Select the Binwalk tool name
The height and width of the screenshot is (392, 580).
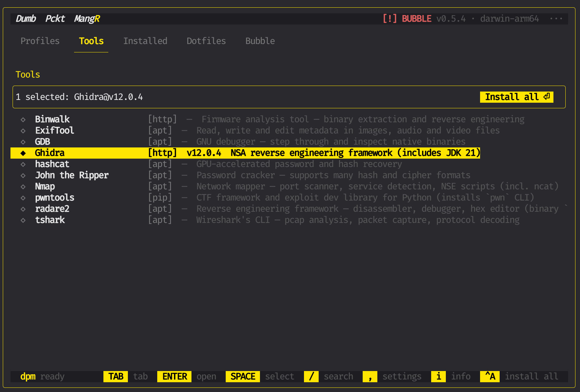tap(52, 119)
